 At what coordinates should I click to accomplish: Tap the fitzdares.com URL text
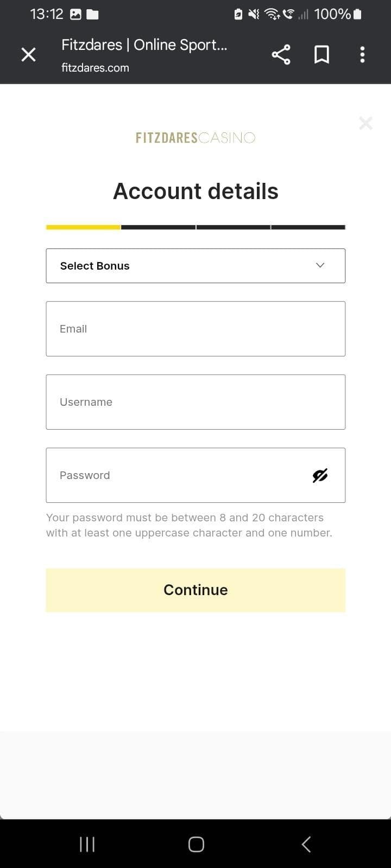(95, 68)
